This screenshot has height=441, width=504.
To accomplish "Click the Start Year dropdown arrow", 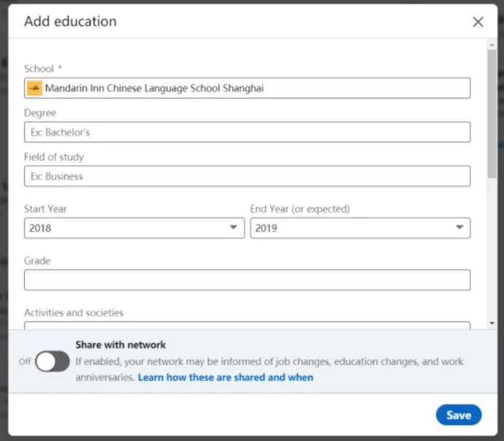I will [233, 227].
